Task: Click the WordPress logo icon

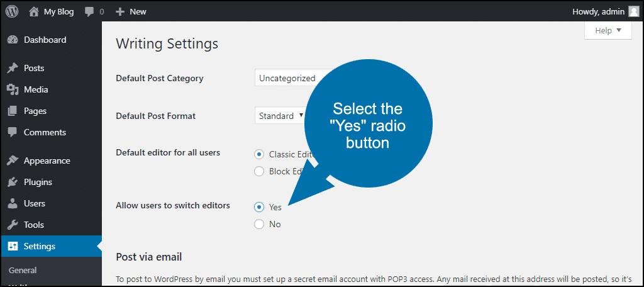Action: pyautogui.click(x=12, y=11)
